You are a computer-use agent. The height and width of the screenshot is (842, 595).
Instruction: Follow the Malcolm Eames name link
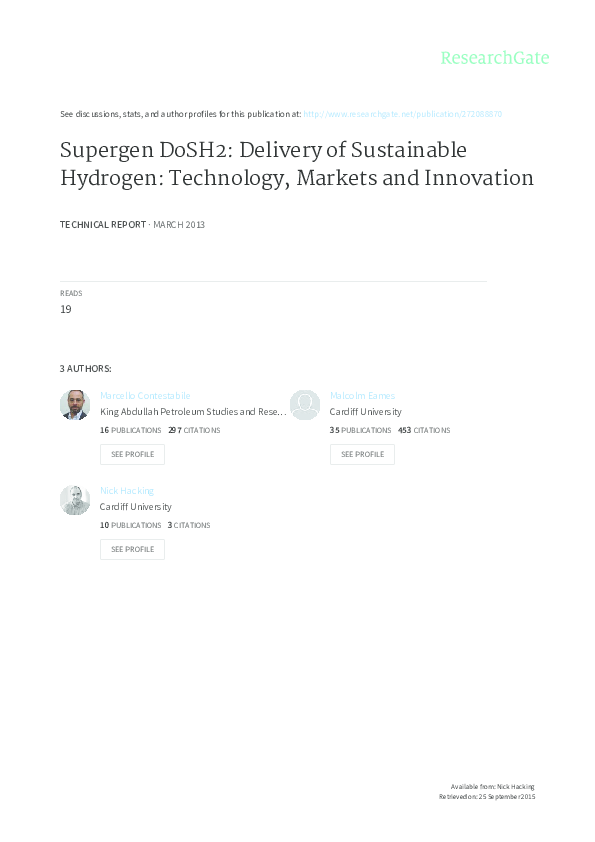(362, 396)
